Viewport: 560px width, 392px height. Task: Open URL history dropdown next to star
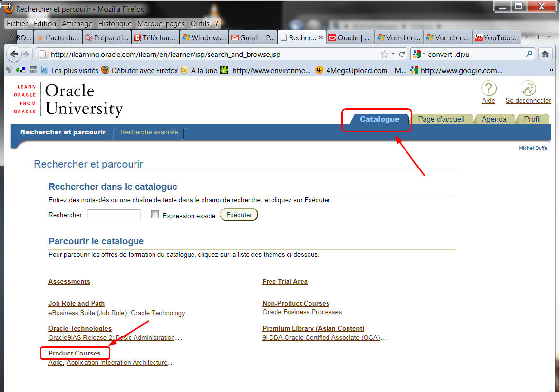tap(393, 54)
